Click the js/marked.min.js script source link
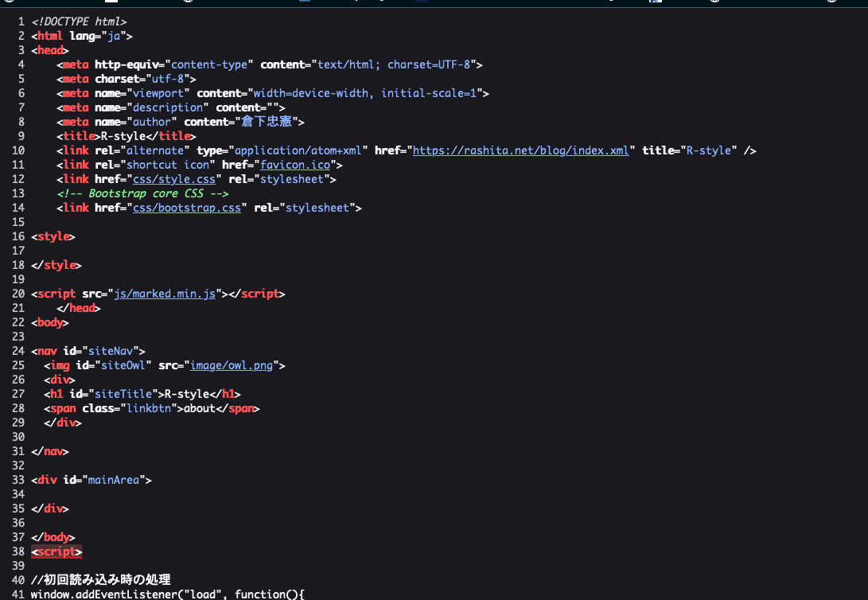Image resolution: width=868 pixels, height=600 pixels. (165, 294)
